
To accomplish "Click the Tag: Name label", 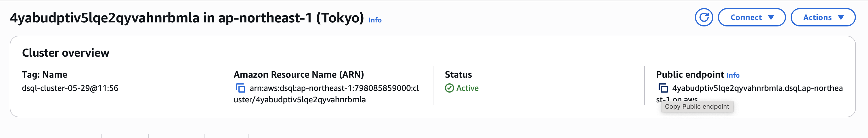I will (x=45, y=75).
